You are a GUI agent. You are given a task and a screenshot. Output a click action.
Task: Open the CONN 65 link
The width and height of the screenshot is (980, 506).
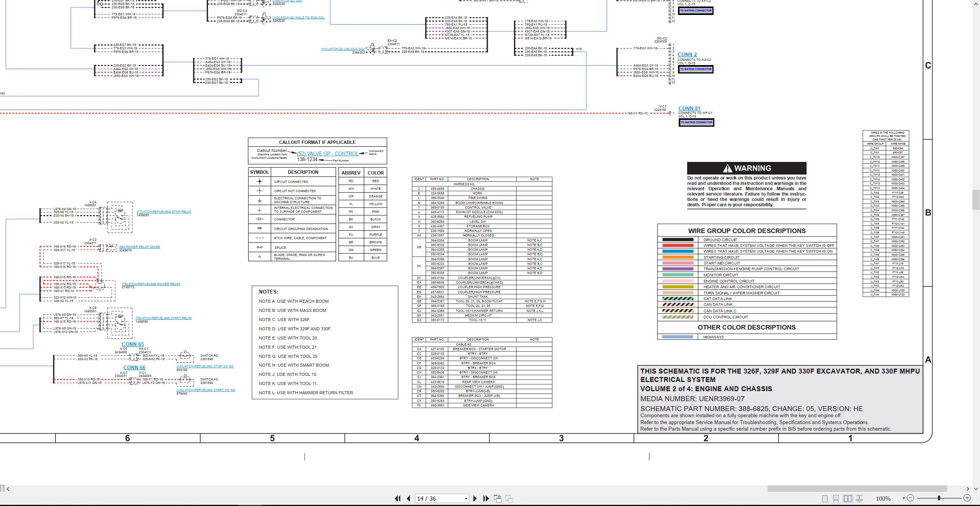click(133, 344)
